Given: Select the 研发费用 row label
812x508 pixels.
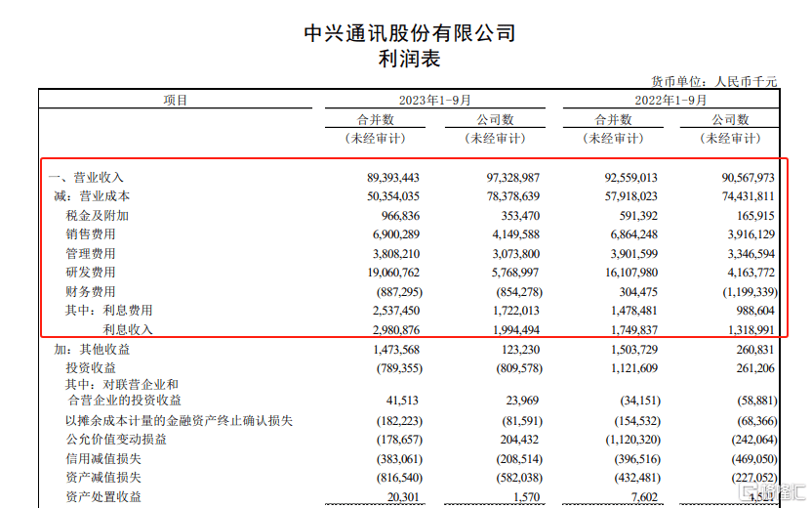Looking at the screenshot, I should 91,273.
